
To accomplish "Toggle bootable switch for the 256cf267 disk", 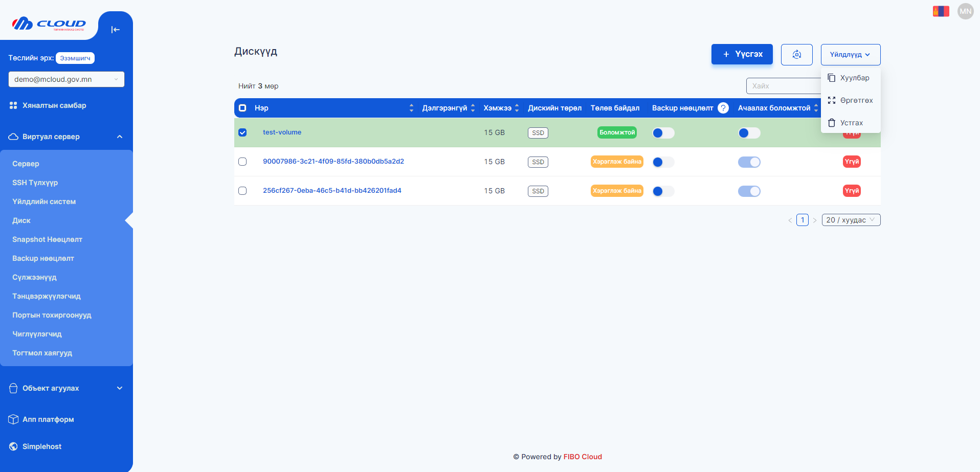I will pyautogui.click(x=749, y=191).
